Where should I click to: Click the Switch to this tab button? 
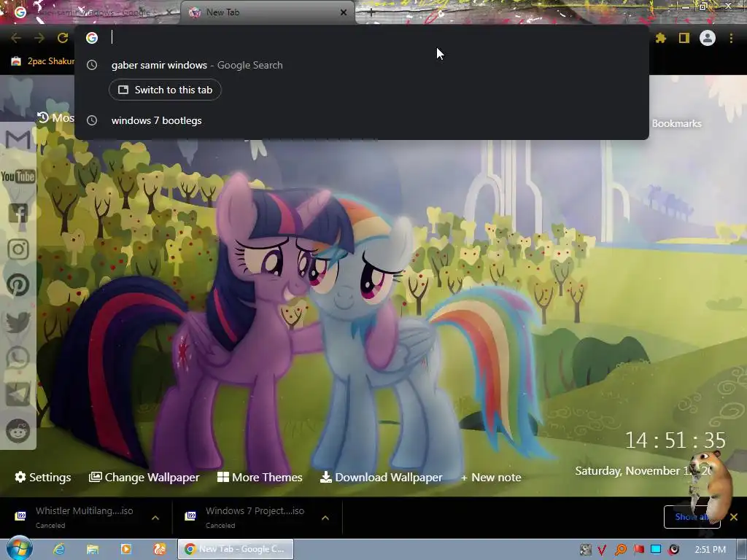coord(165,90)
